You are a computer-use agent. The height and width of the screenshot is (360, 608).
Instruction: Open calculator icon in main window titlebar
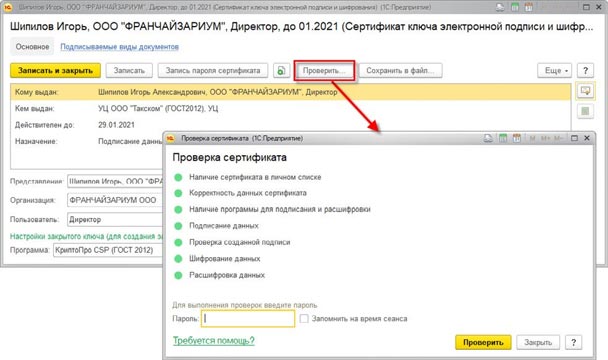[x=515, y=7]
